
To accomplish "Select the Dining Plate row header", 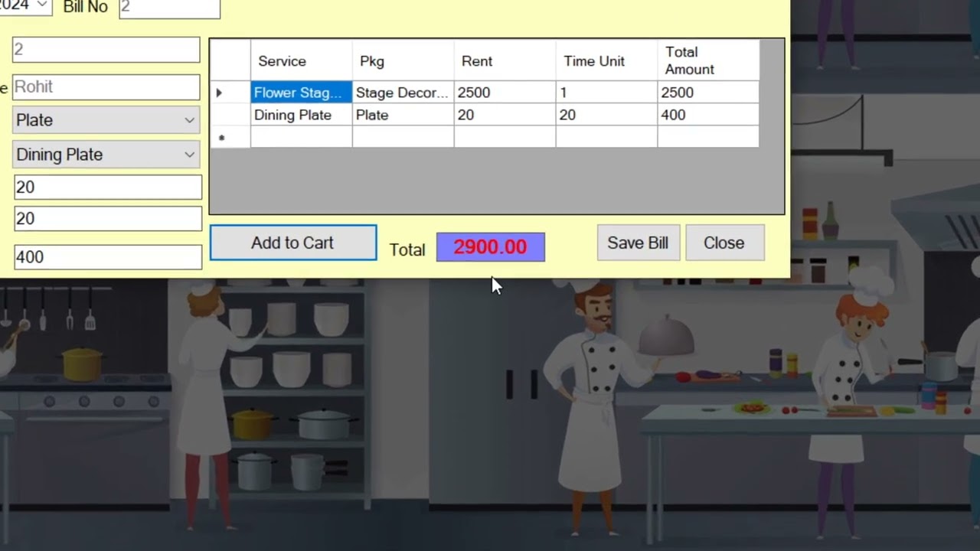I will (230, 115).
